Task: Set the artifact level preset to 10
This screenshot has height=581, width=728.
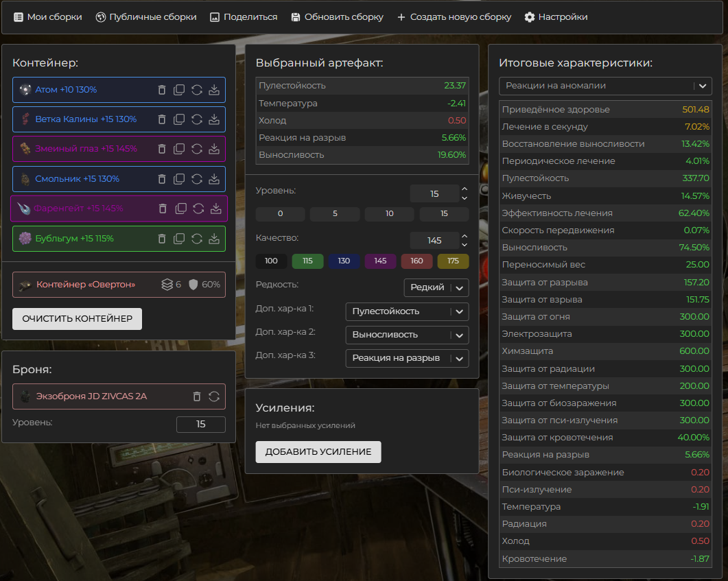Action: 389,213
